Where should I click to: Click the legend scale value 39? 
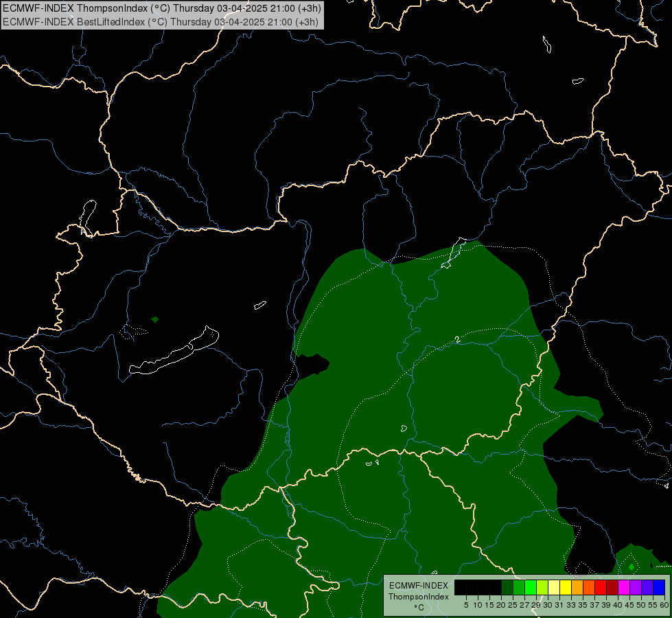click(x=606, y=605)
